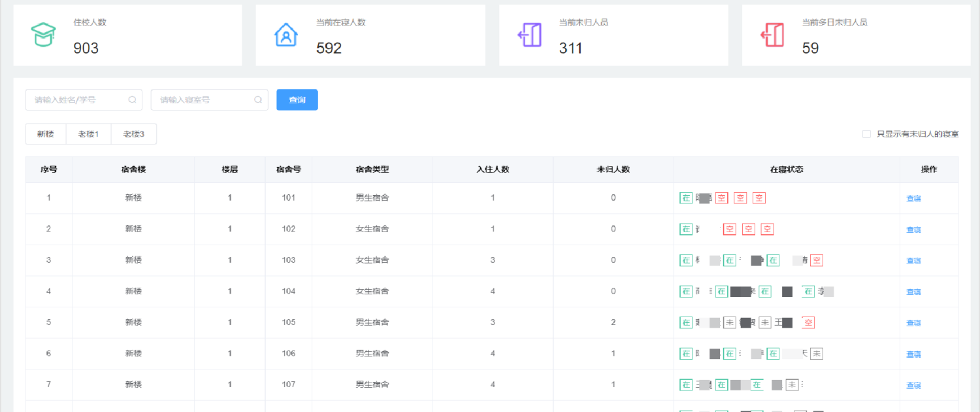Click the 序号 column header

[49, 169]
